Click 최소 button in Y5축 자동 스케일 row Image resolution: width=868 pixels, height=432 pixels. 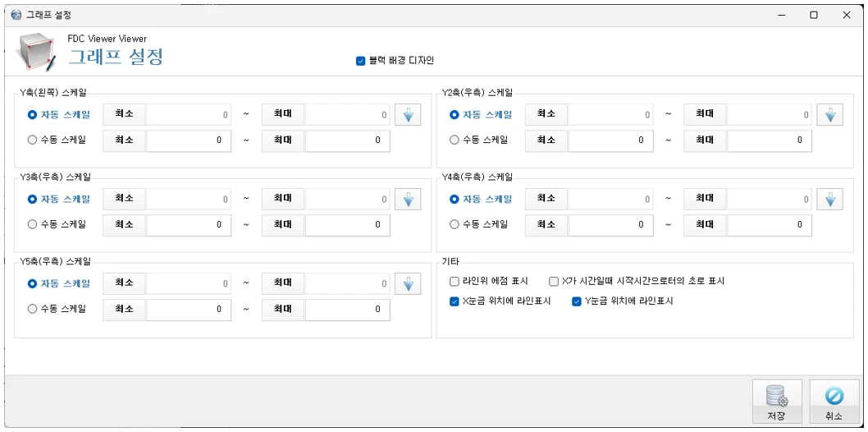click(124, 284)
